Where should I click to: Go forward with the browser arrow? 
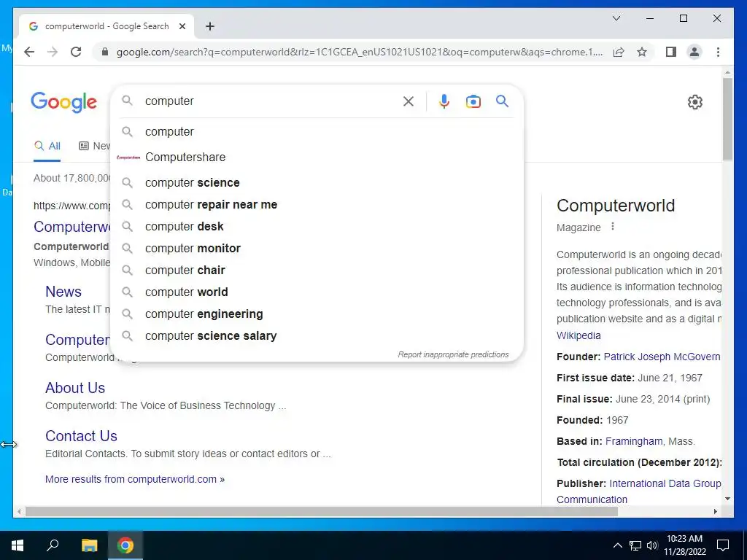coord(53,52)
